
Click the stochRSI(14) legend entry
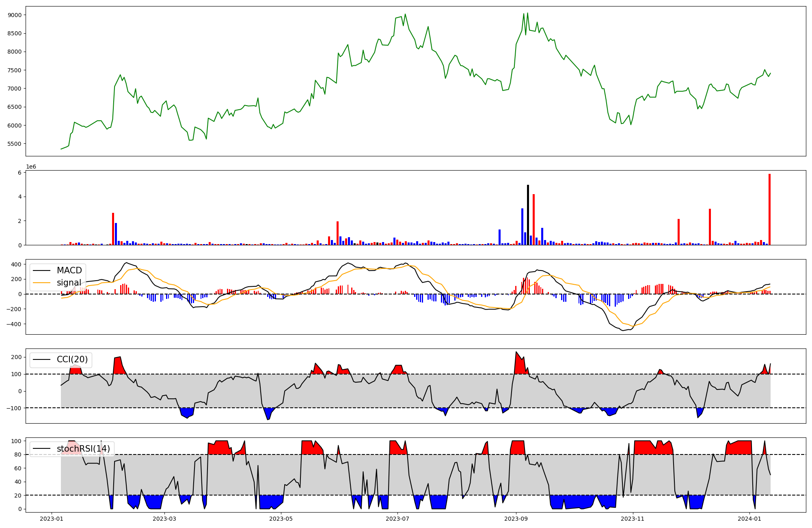coord(83,449)
